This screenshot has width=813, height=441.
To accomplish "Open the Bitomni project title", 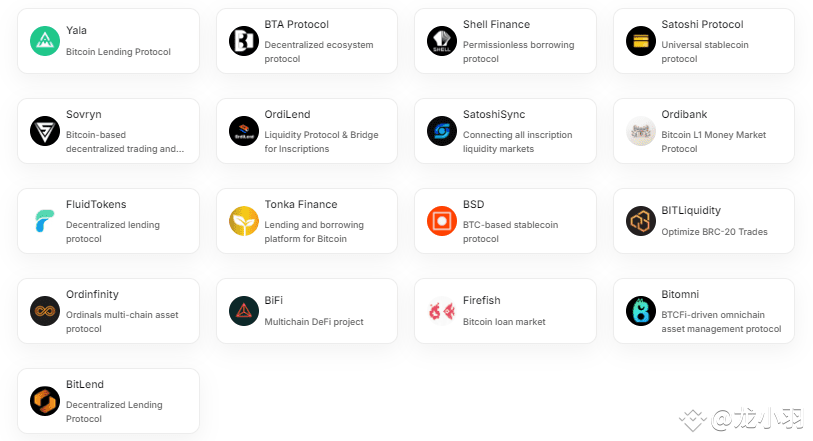I will [x=680, y=294].
